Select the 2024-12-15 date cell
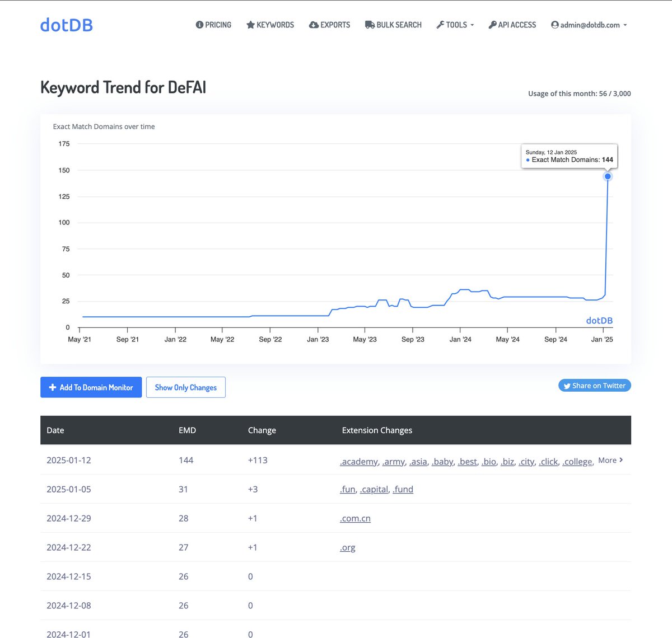 [x=69, y=576]
